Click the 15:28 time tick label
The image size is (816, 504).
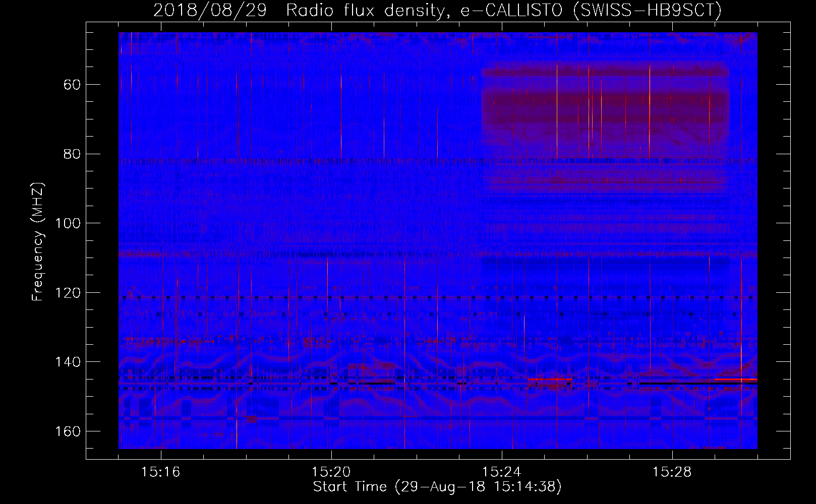[x=672, y=472]
